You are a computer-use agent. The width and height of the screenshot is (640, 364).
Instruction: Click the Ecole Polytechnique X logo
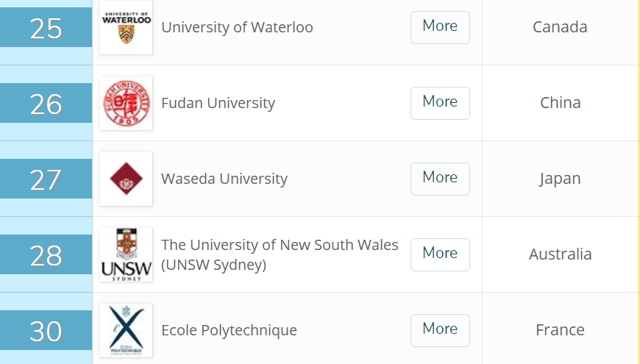pos(126,330)
